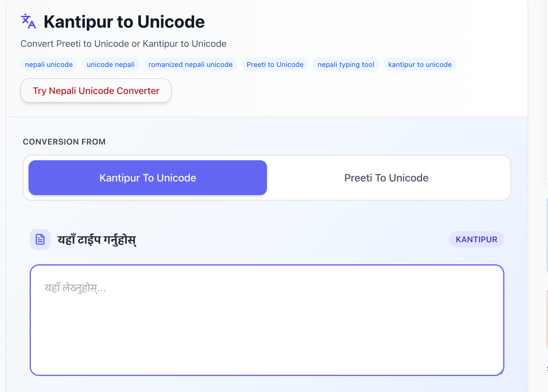This screenshot has height=392, width=548.
Task: Click the document icon beside the typing heading
Action: pos(40,239)
